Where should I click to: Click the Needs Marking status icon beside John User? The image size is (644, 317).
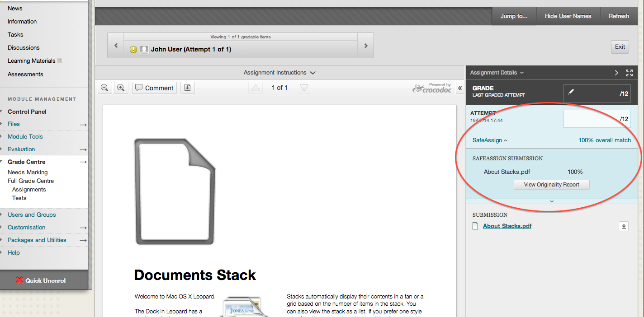click(133, 50)
